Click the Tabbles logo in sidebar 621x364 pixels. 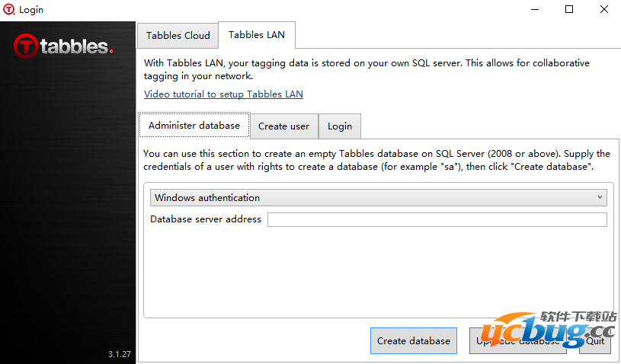click(63, 46)
